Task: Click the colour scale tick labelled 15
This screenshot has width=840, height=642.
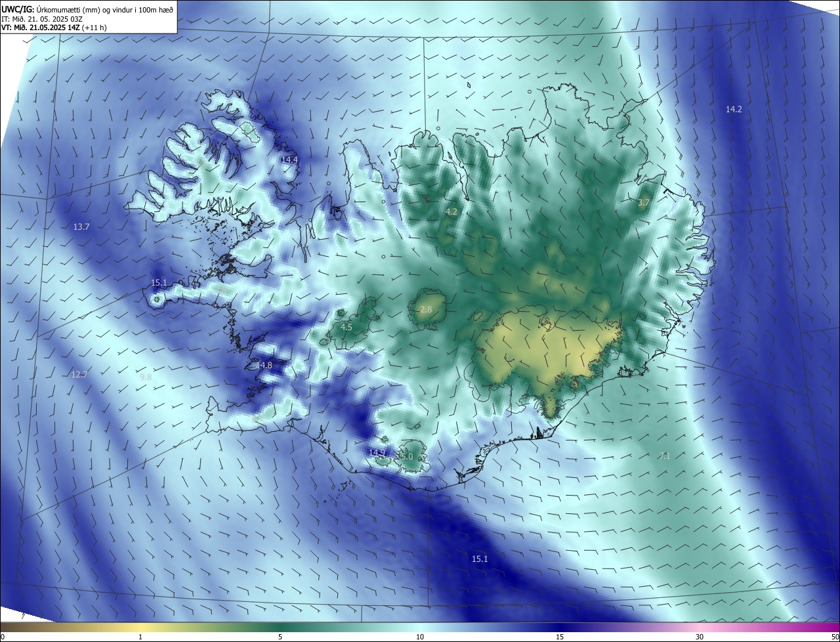Action: (x=560, y=637)
